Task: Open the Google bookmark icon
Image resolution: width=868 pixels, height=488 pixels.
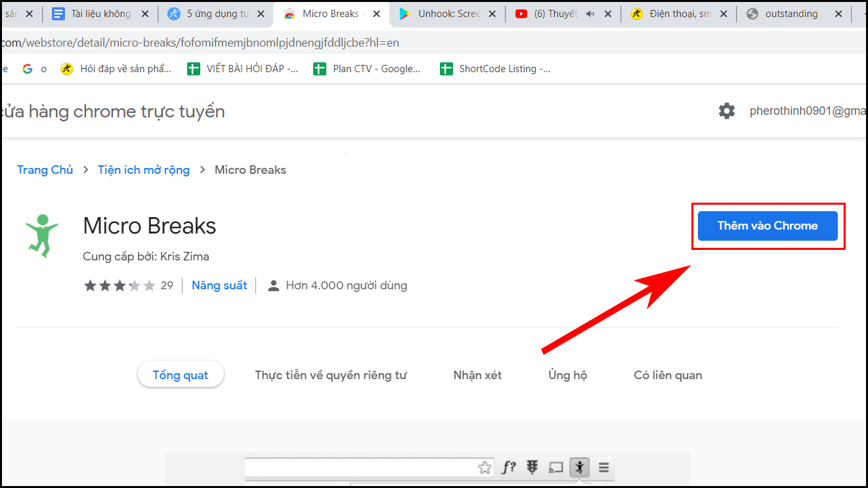Action: point(27,69)
